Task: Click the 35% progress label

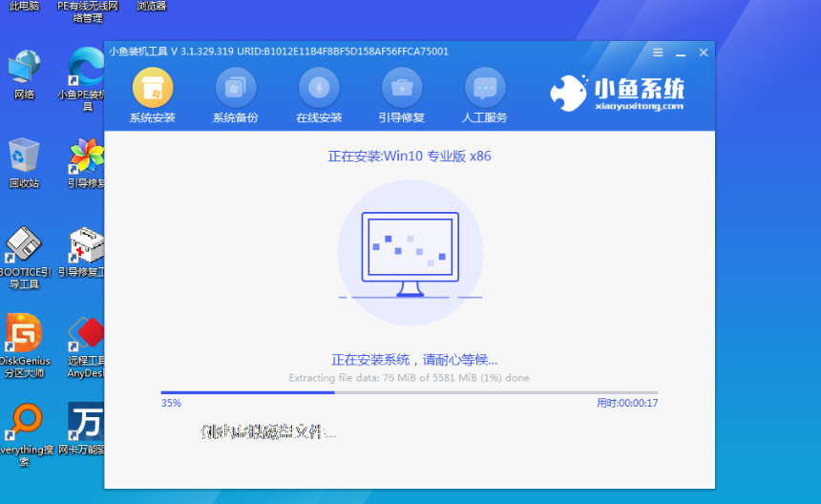Action: (171, 403)
